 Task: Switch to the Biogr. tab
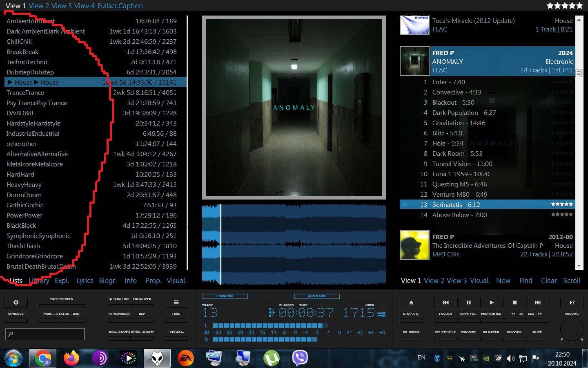pyautogui.click(x=108, y=280)
